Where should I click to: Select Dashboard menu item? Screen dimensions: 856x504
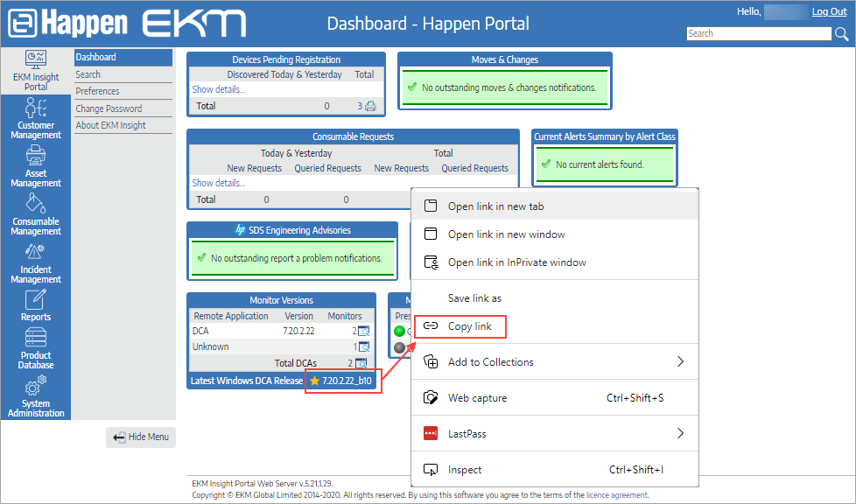click(x=123, y=58)
